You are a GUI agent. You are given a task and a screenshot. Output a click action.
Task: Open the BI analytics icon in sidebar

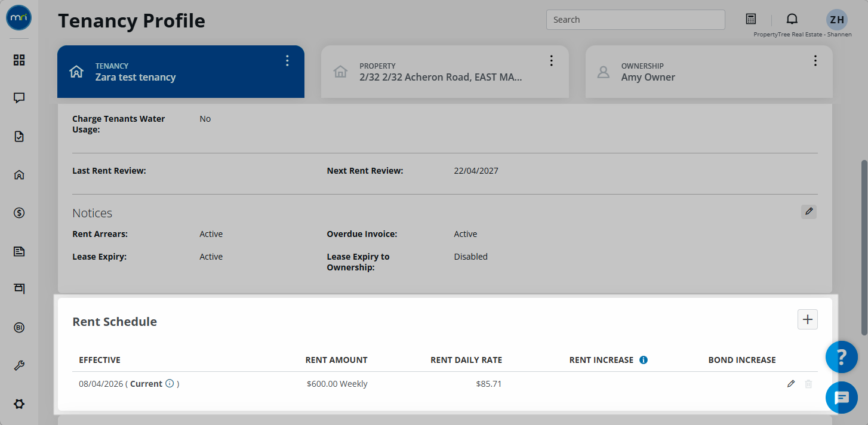point(19,327)
